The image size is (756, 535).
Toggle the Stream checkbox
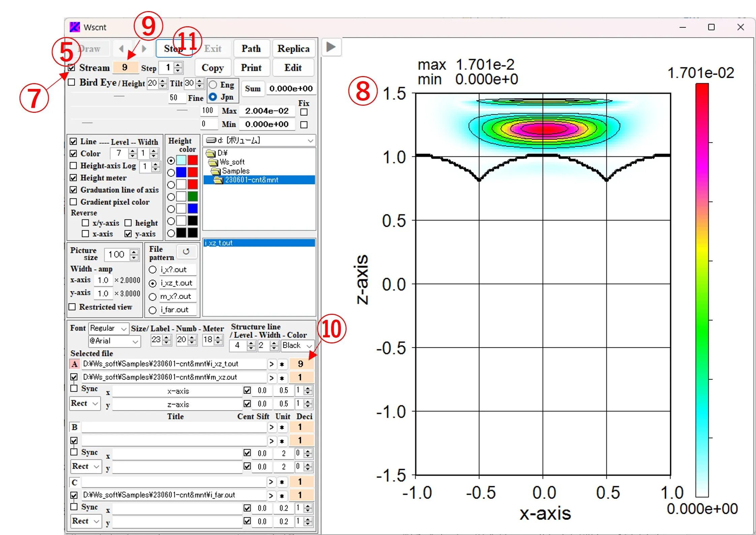tap(71, 68)
